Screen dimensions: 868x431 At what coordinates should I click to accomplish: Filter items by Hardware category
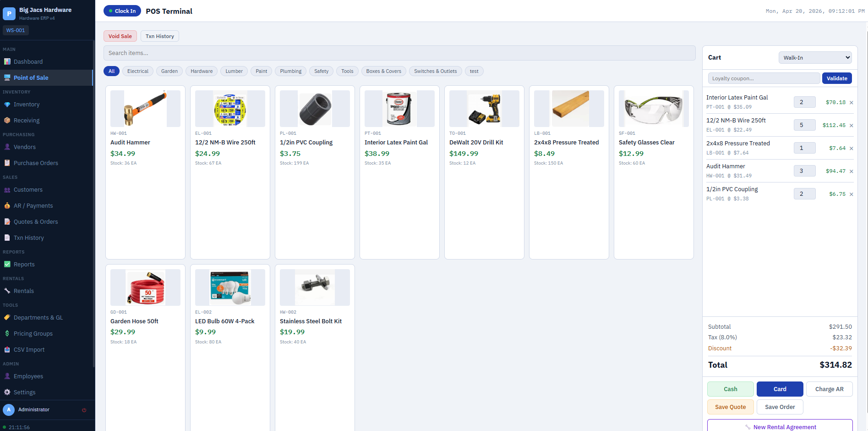[x=202, y=71]
